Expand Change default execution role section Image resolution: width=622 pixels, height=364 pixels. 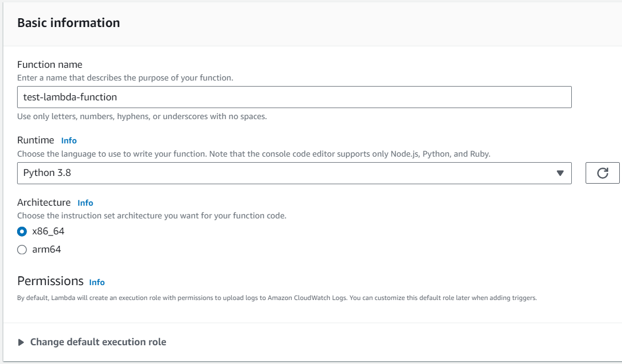pyautogui.click(x=98, y=342)
